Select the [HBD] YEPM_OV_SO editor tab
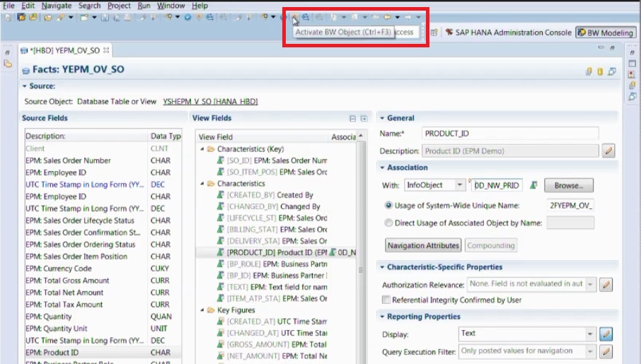 tap(65, 51)
